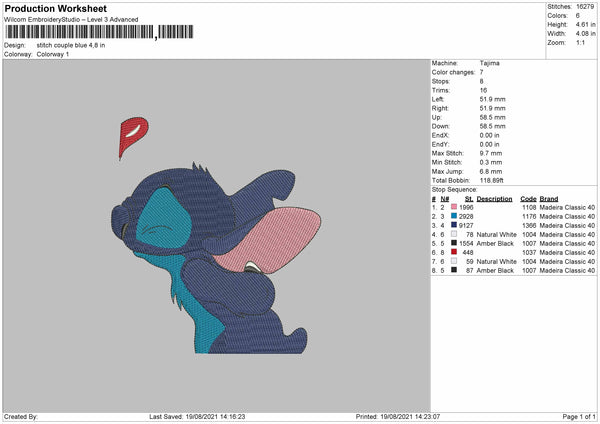This screenshot has width=600, height=424.
Task: Click the stitch count '1996'
Action: pyautogui.click(x=466, y=207)
